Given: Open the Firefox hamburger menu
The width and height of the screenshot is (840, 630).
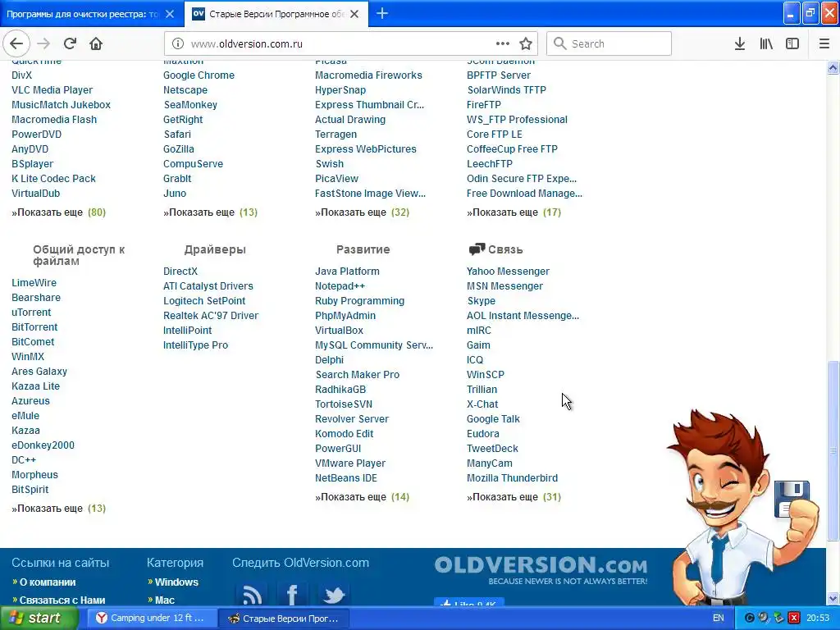Looking at the screenshot, I should coord(824,43).
